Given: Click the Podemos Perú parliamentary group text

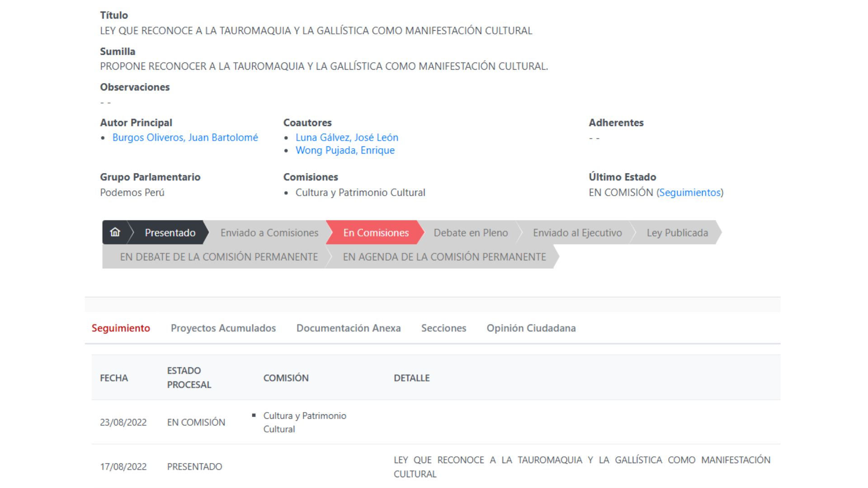Looking at the screenshot, I should [132, 192].
